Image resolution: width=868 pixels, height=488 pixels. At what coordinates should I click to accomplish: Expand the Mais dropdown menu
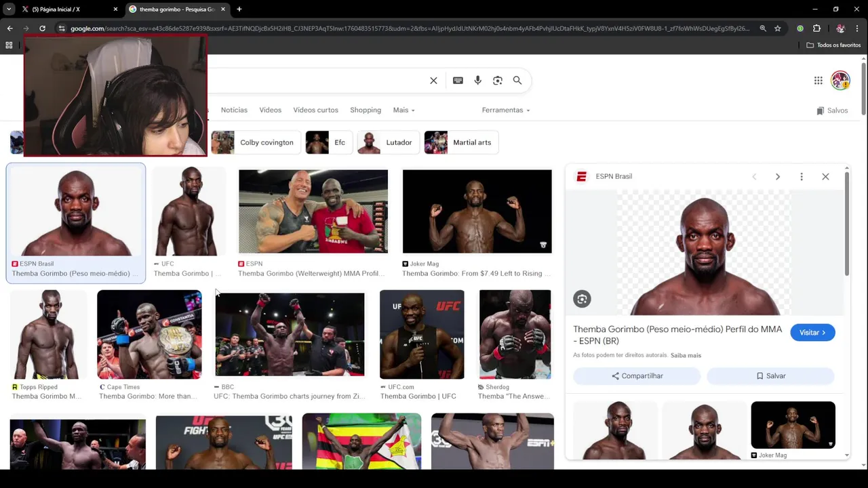click(403, 110)
